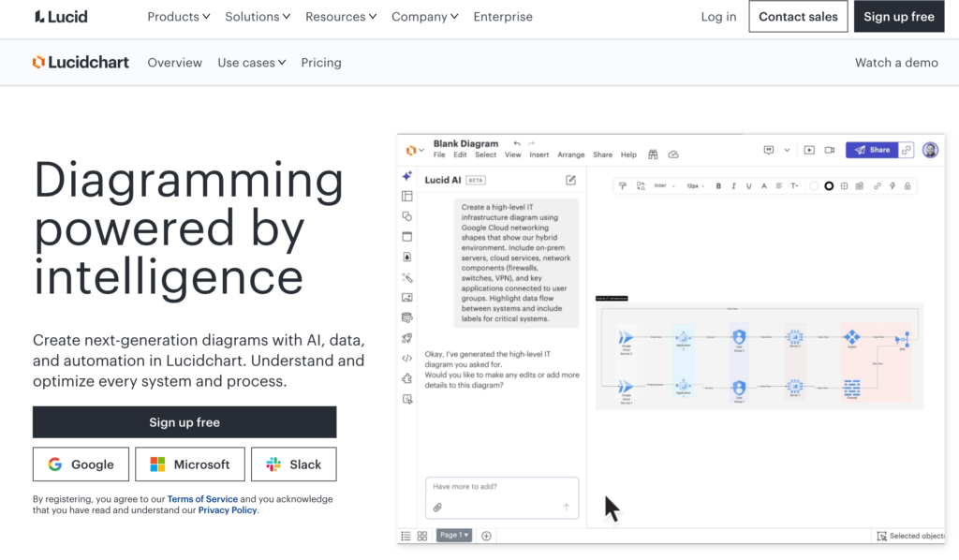Open the Edit menu in diagram editor
This screenshot has width=959, height=560.
point(460,155)
